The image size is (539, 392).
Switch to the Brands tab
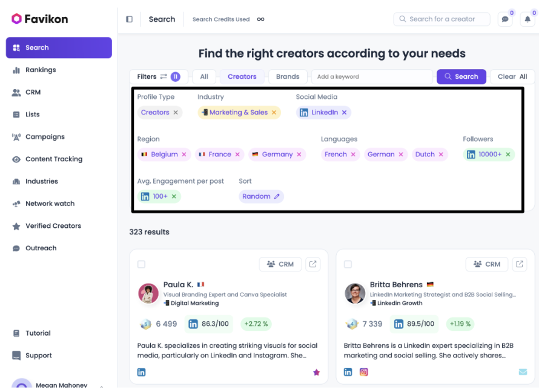point(288,77)
